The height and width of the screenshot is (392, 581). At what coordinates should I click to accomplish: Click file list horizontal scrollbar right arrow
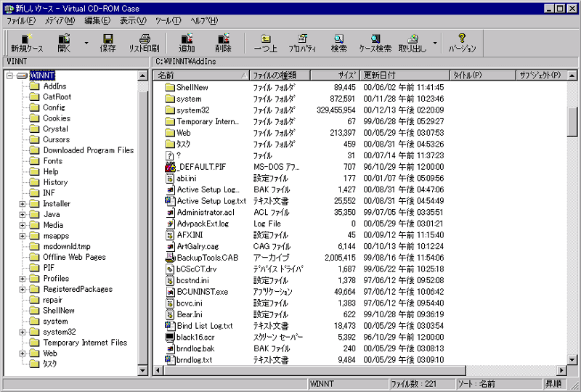click(562, 369)
